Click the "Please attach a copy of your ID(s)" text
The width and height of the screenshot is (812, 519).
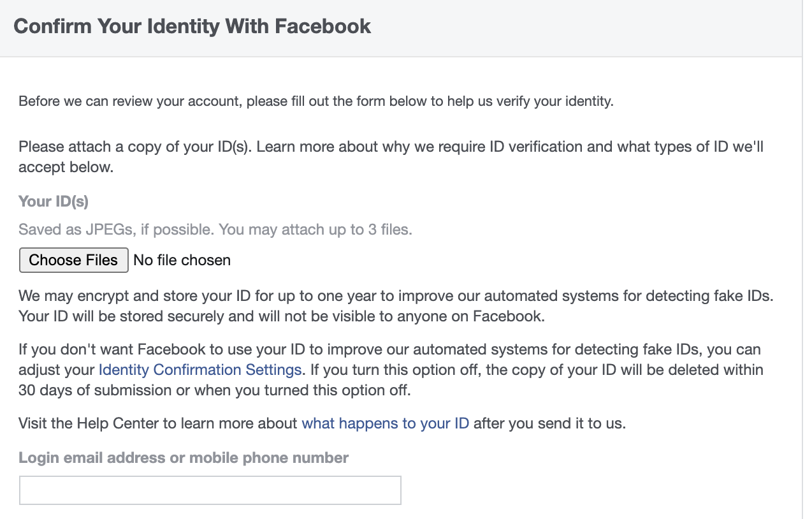pyautogui.click(x=135, y=147)
